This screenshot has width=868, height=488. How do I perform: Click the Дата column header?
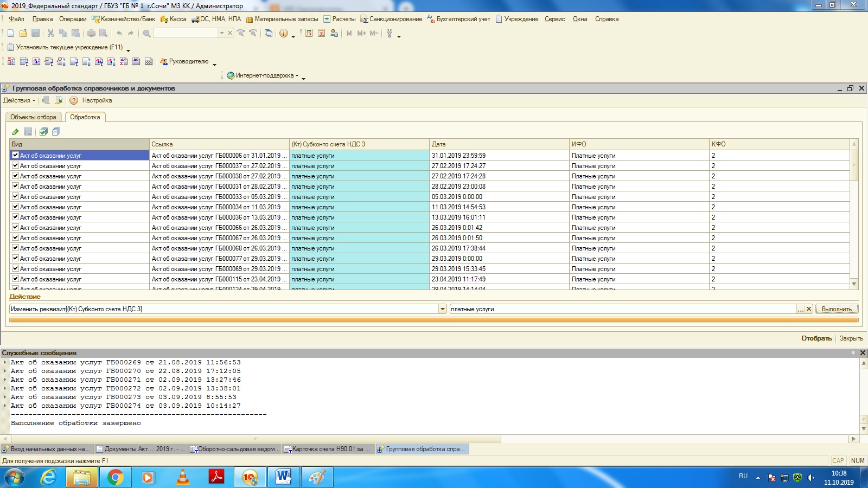pos(499,144)
